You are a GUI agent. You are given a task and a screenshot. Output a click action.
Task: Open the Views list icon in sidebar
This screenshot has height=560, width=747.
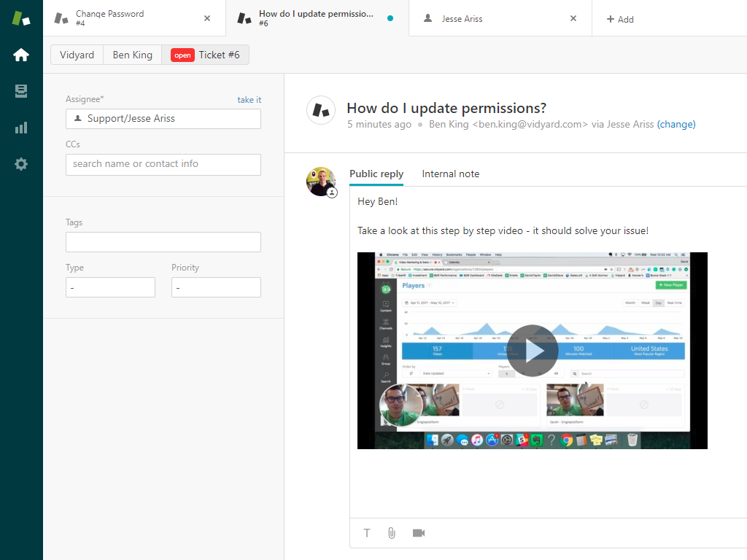pyautogui.click(x=21, y=91)
